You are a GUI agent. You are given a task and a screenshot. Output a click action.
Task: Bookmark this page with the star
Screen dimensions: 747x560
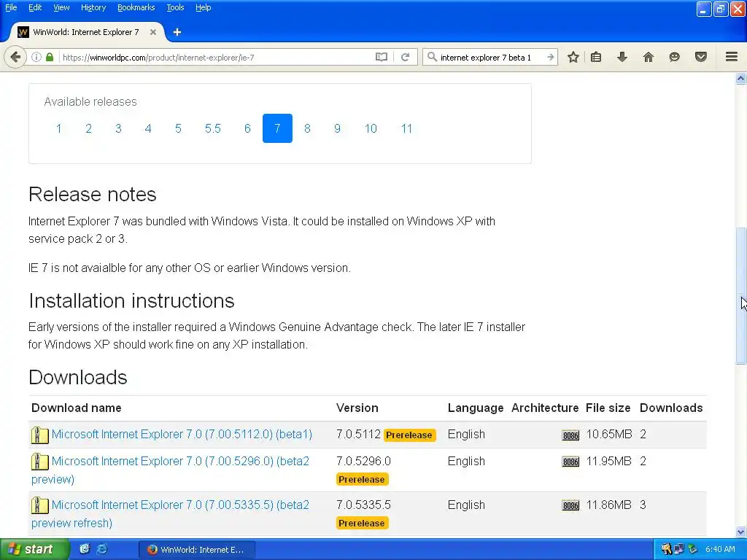[x=573, y=57]
